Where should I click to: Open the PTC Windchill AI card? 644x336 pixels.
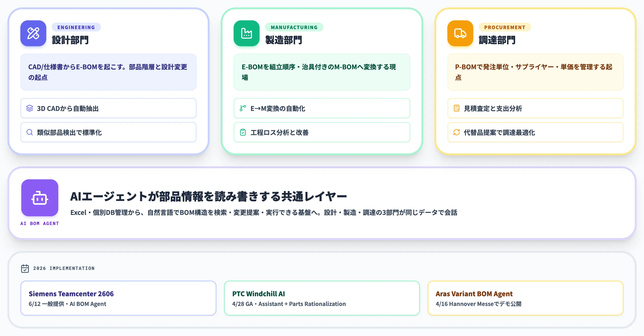point(322,298)
